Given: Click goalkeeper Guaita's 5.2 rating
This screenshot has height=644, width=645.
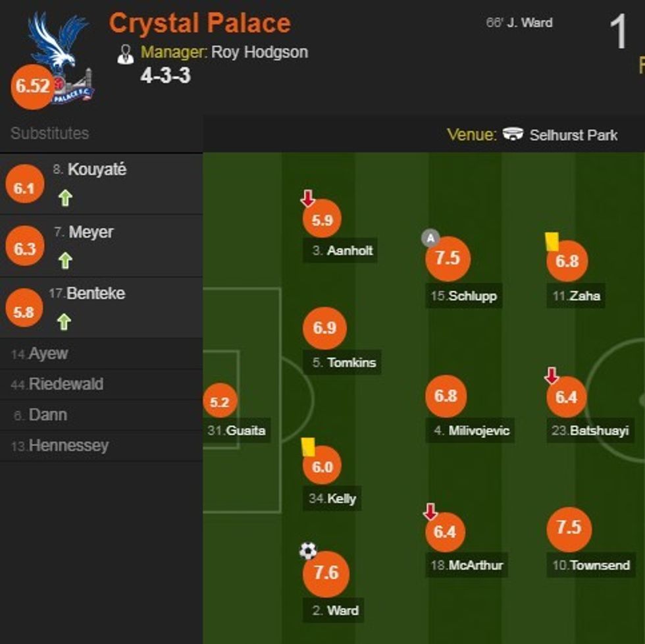Looking at the screenshot, I should (x=219, y=402).
